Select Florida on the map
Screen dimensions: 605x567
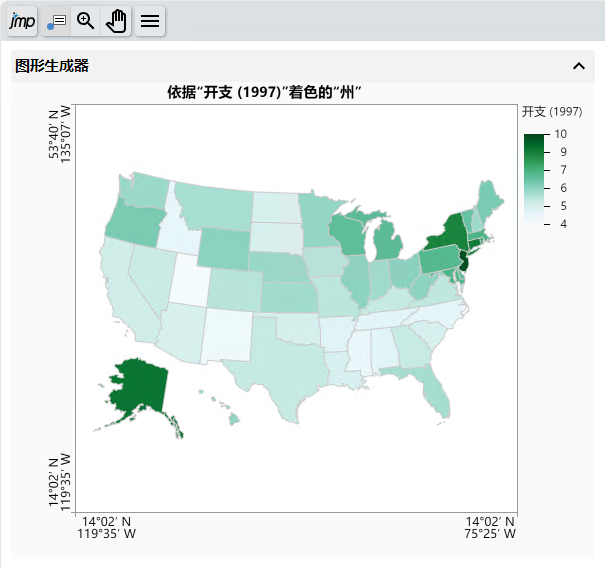(434, 390)
